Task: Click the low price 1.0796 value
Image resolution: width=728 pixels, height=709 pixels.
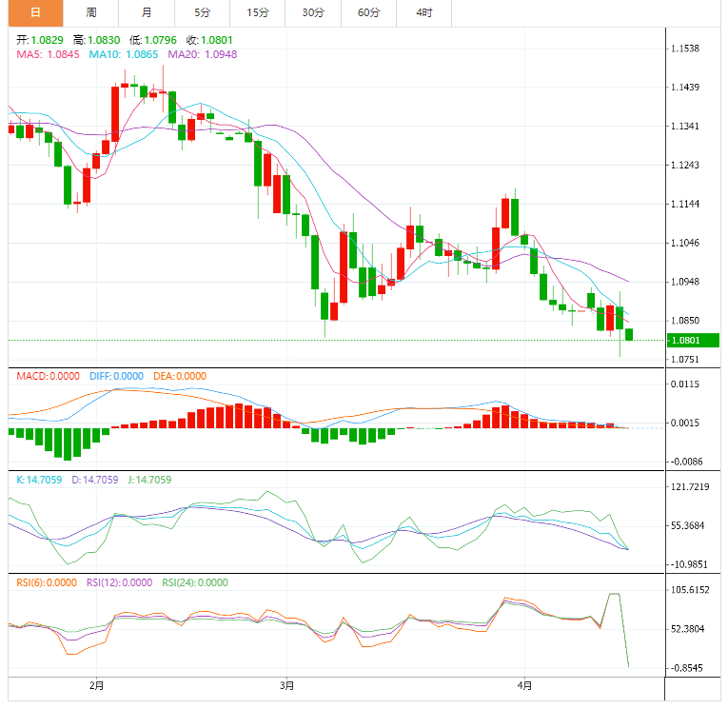Action: point(161,40)
